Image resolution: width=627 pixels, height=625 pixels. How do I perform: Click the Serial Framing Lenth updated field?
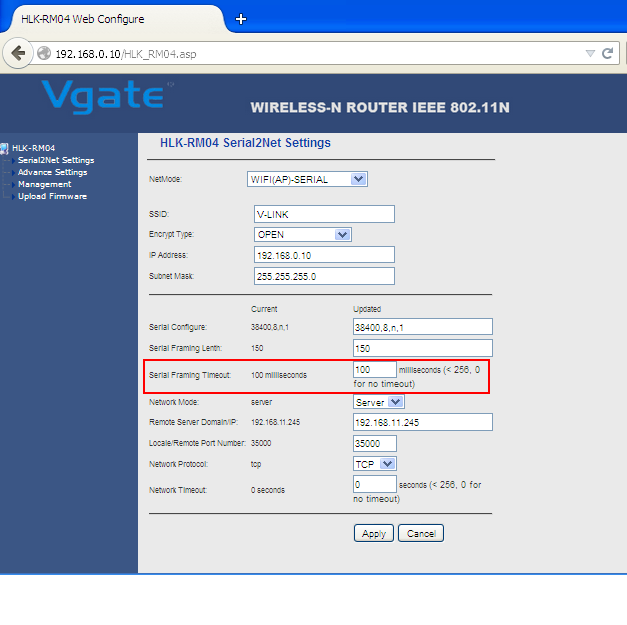pyautogui.click(x=423, y=348)
